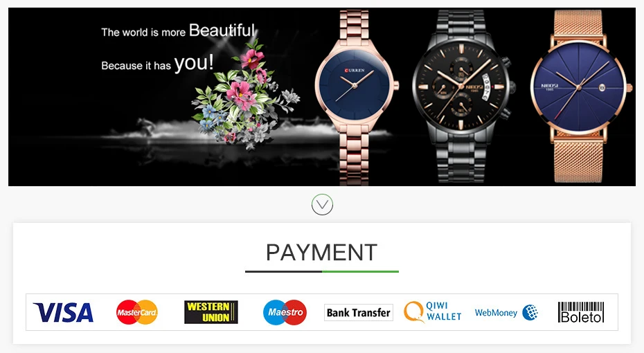Click the "Because it has you!" slogan

coord(157,64)
